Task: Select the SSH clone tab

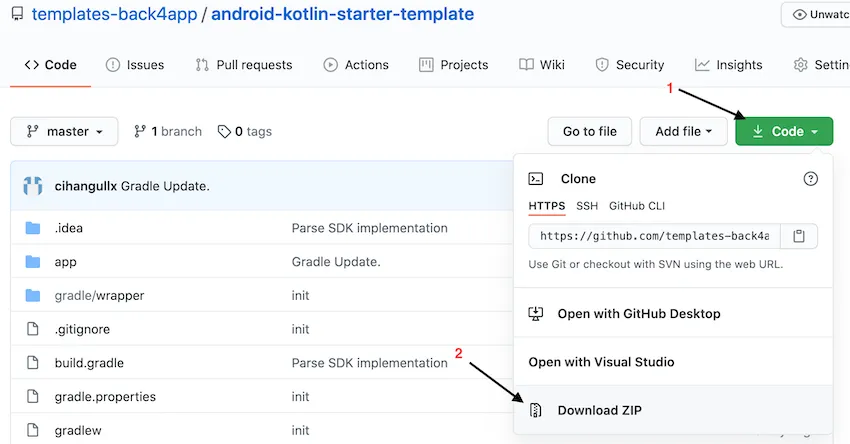Action: click(x=587, y=206)
